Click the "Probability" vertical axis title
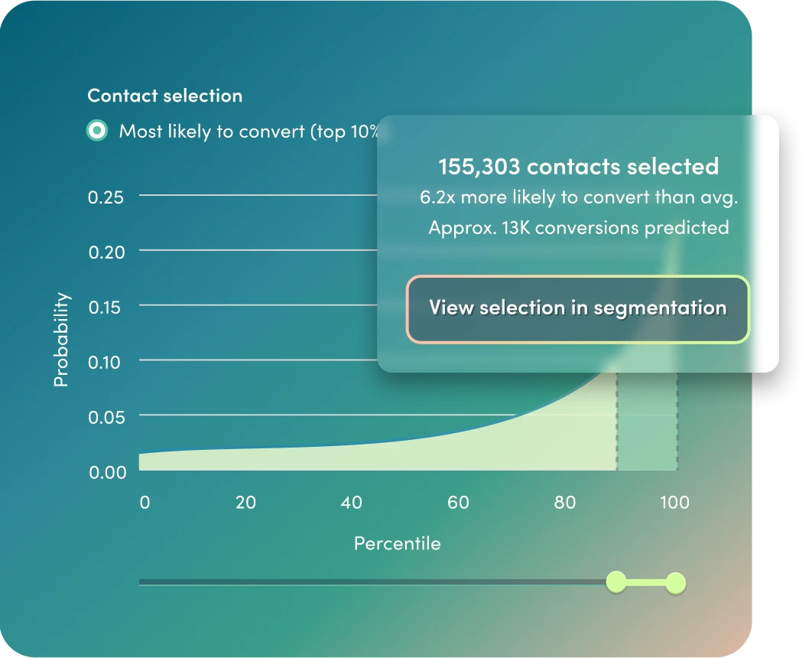Screen dimensions: 812x658 pos(61,339)
